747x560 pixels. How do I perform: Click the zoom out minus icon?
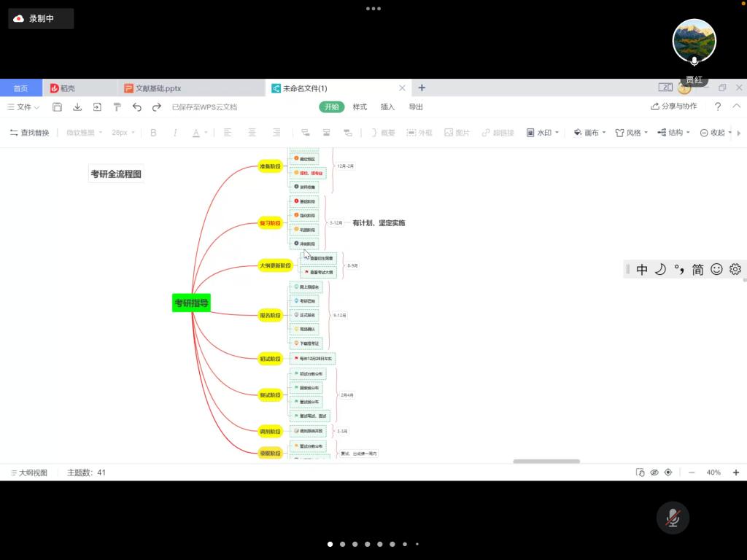point(692,472)
